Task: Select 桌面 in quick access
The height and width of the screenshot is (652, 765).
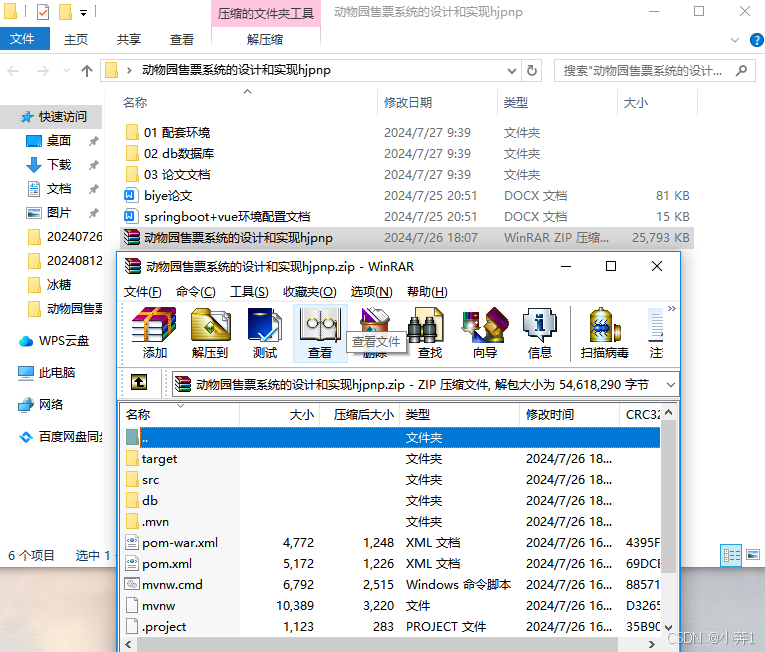Action: [x=59, y=141]
